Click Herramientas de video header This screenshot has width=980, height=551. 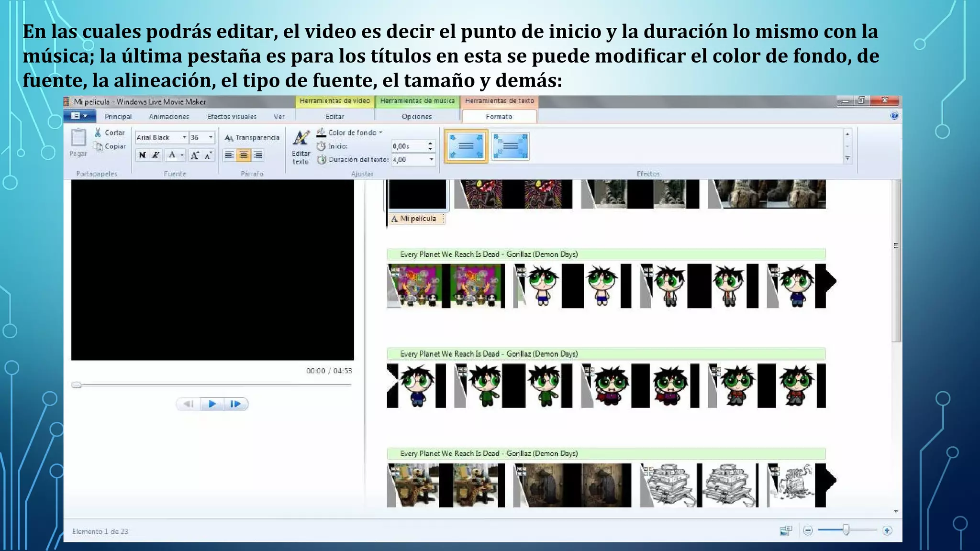click(335, 101)
